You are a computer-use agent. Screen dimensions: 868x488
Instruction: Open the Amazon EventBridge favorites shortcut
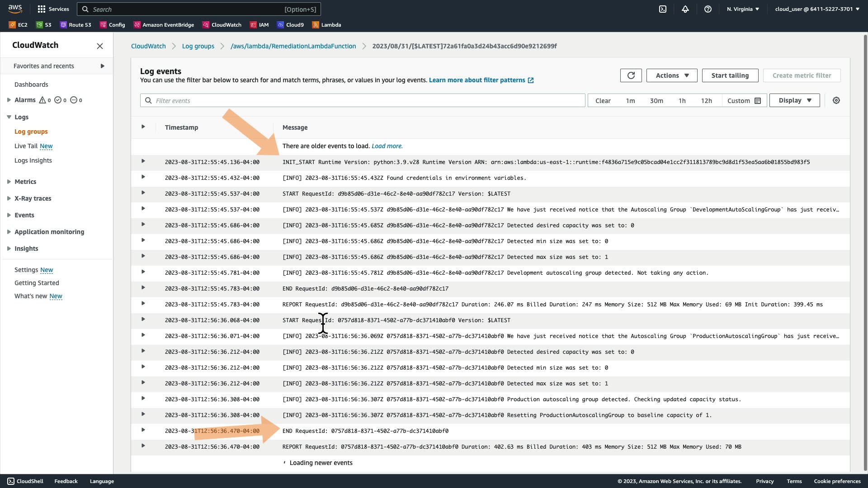point(164,25)
